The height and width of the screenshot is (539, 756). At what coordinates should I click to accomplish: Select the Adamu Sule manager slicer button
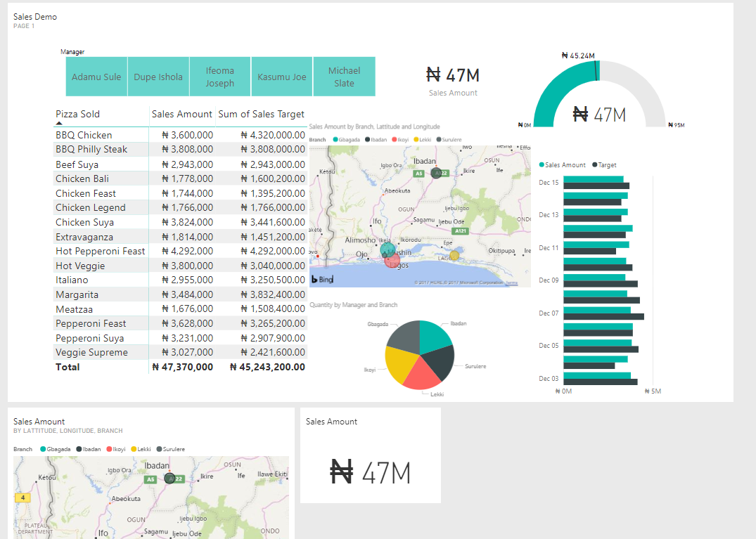click(x=96, y=76)
